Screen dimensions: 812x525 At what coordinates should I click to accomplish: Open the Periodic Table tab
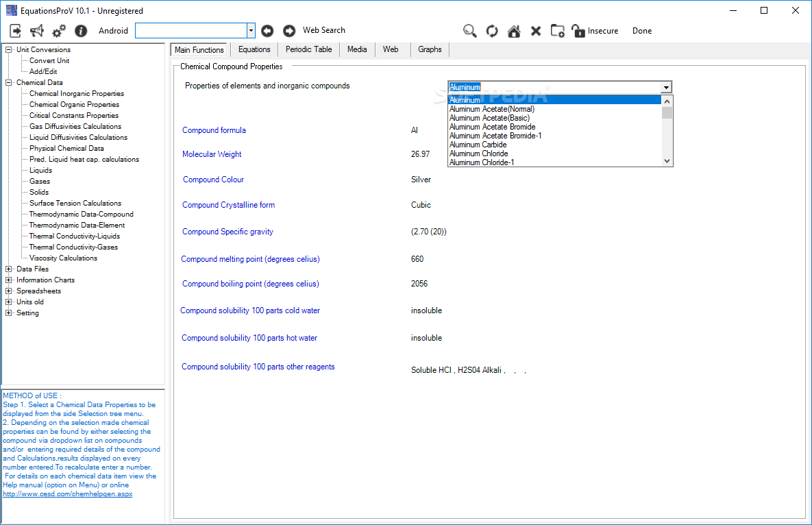308,49
